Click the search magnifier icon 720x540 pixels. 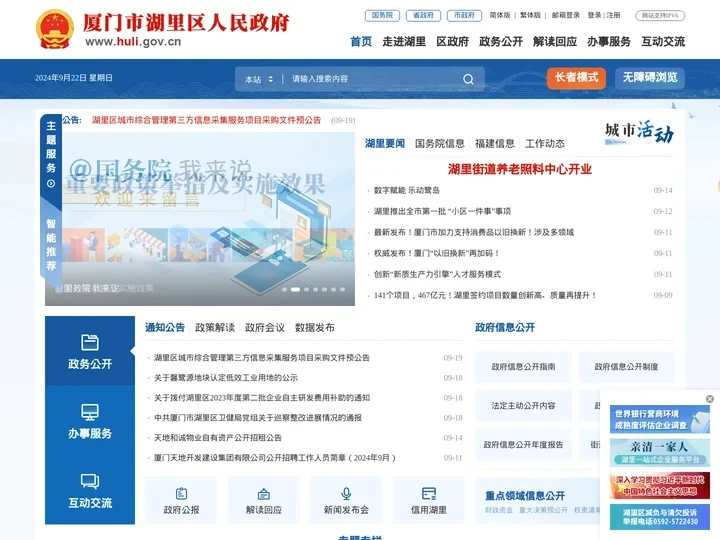(468, 79)
